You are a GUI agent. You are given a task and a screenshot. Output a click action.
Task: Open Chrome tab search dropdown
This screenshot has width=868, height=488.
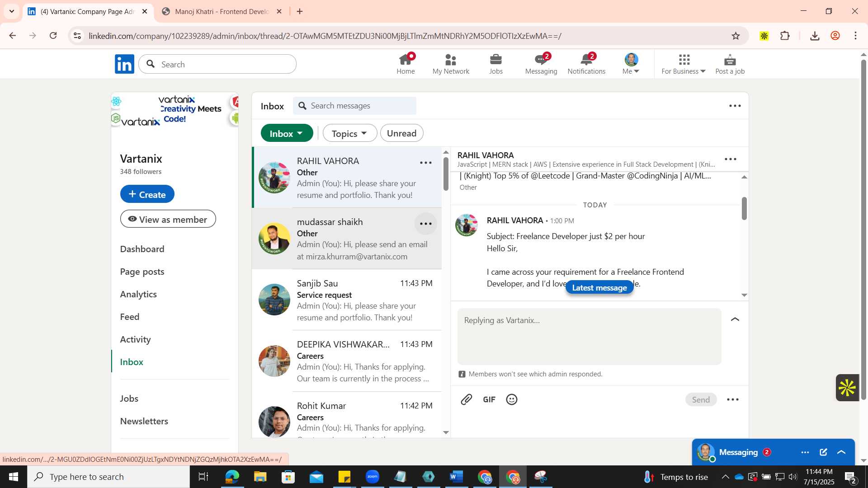12,11
